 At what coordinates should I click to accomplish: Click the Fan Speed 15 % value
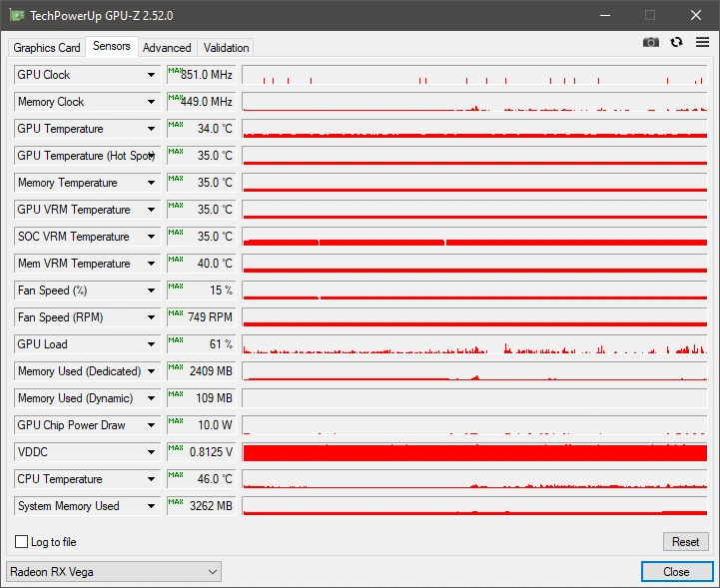tap(202, 291)
